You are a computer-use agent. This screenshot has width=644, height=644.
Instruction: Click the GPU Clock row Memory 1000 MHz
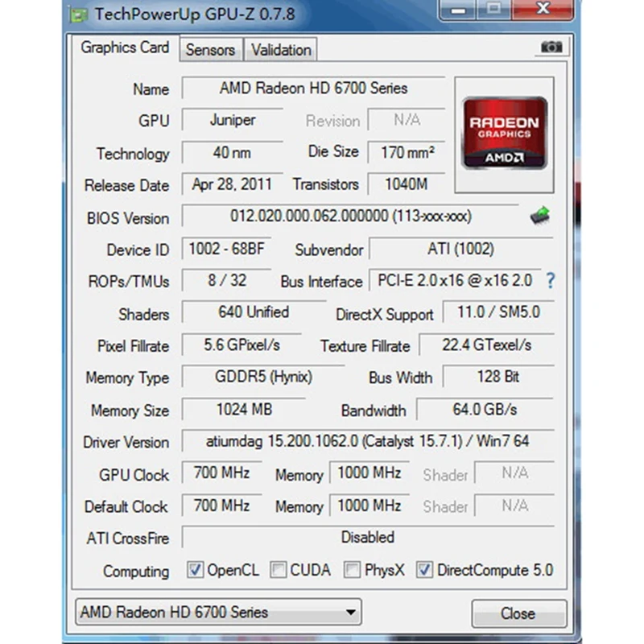click(x=369, y=473)
